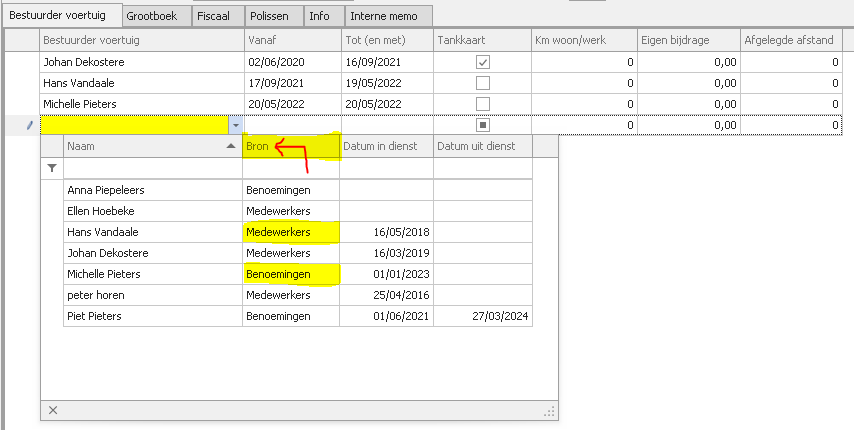Viewport: 854px width, 430px height.
Task: Go to the Interne memo tab
Action: (388, 16)
